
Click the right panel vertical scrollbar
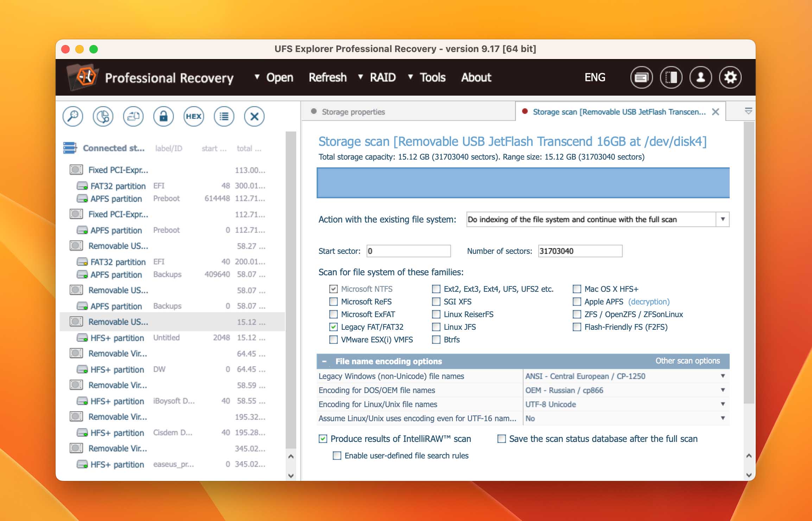[749, 263]
